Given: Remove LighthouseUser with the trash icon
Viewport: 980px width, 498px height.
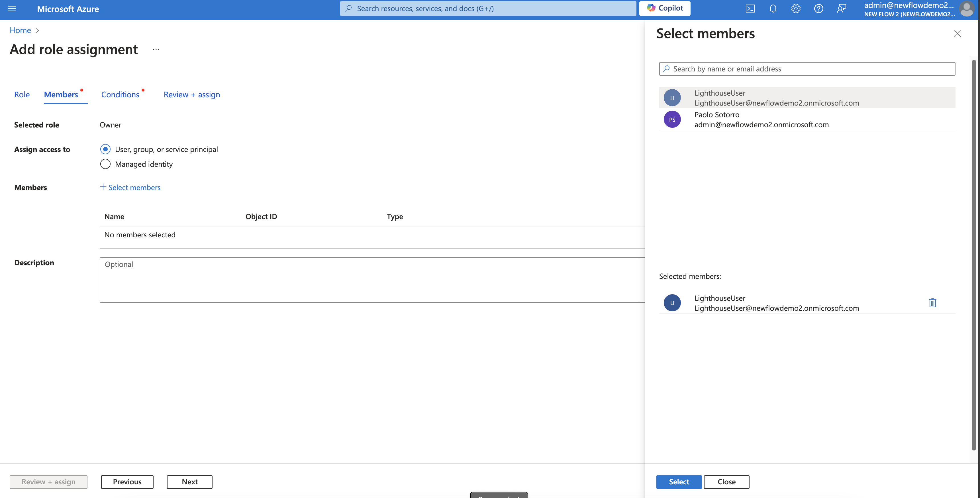Looking at the screenshot, I should pos(932,302).
